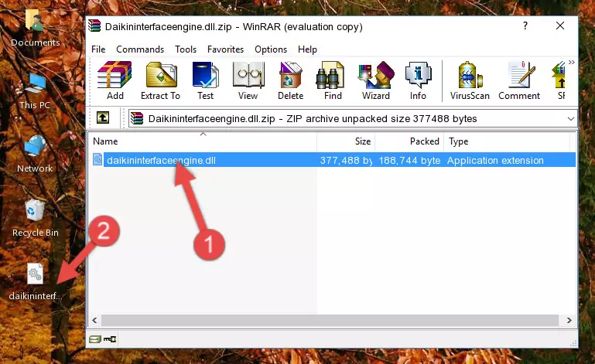Select the daikininterf... dll desktop file
The height and width of the screenshot is (364, 595).
coord(36,282)
